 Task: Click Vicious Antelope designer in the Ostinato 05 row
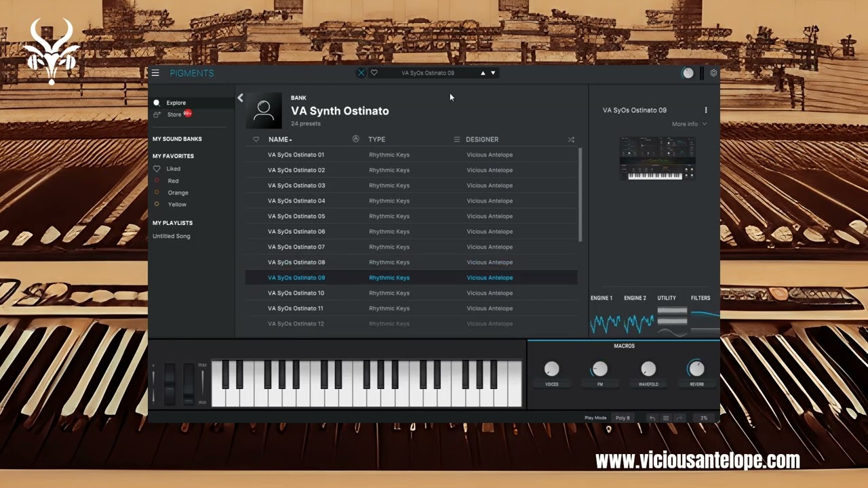point(490,216)
